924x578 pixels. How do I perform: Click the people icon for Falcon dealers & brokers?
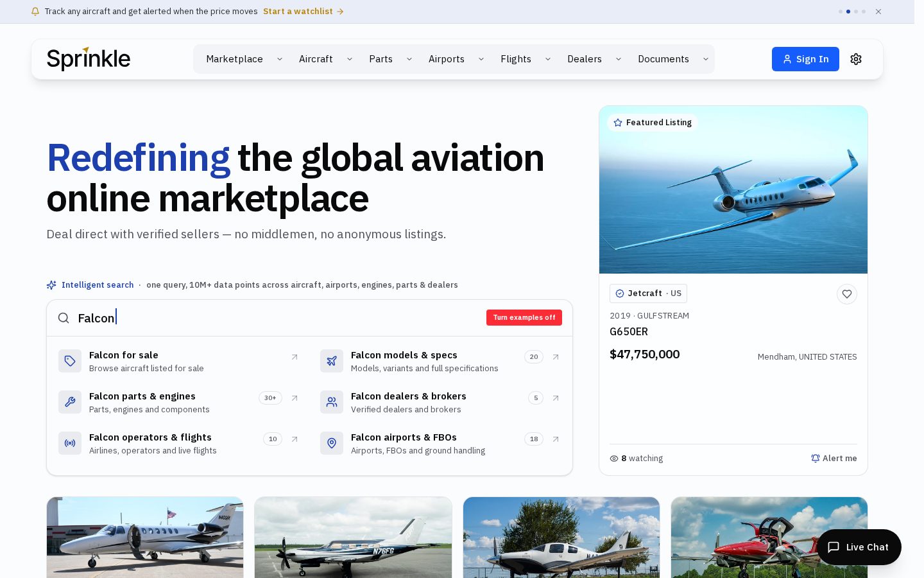332,402
